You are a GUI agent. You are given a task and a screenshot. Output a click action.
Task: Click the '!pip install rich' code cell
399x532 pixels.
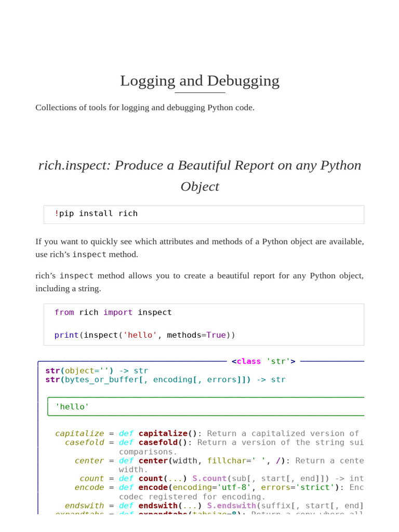[x=204, y=215]
